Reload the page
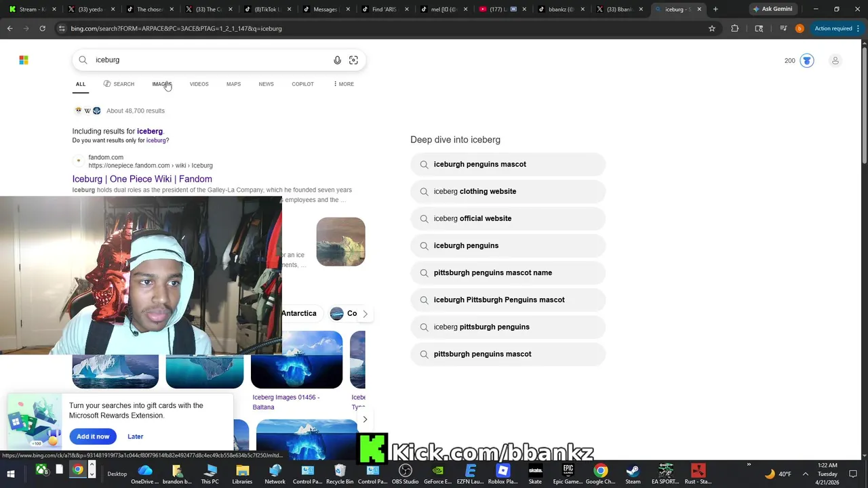Image resolution: width=868 pixels, height=488 pixels. pos(42,28)
